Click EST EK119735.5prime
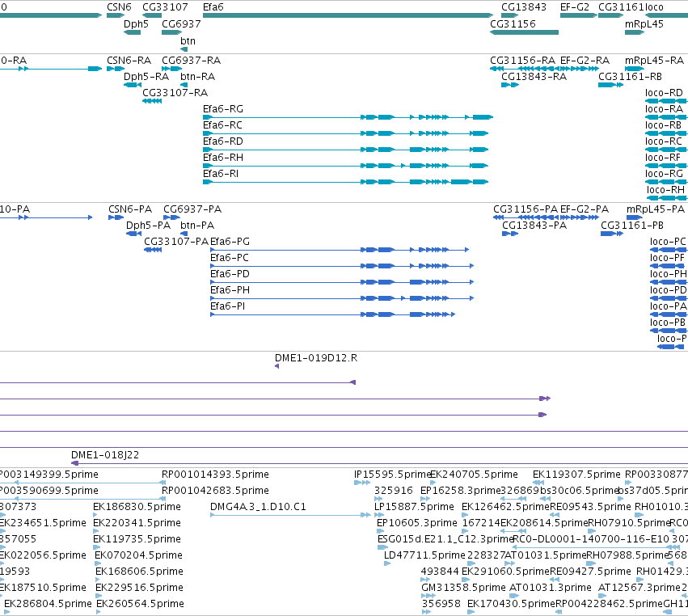 click(137, 539)
